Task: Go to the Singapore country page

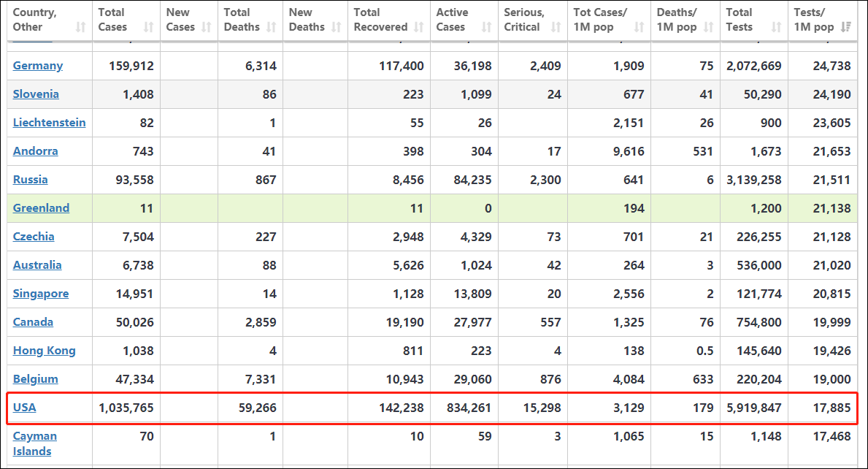Action: tap(41, 294)
